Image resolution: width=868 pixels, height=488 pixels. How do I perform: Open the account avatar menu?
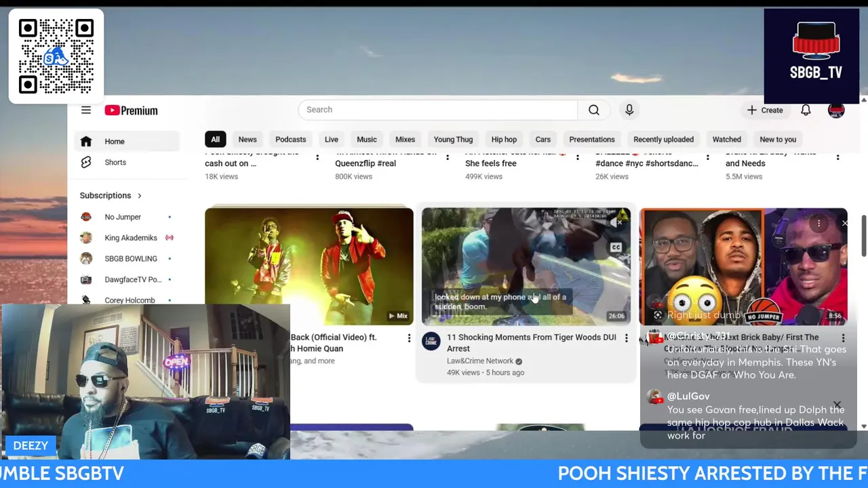[836, 110]
